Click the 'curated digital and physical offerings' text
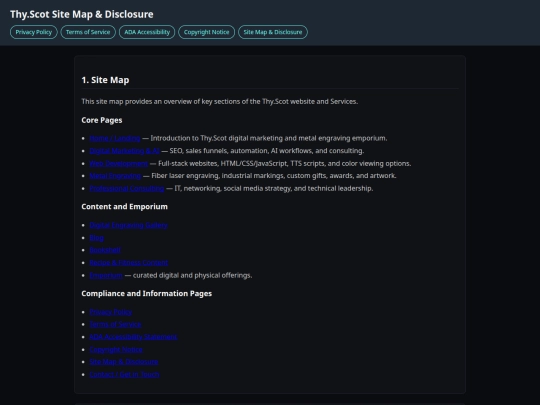The width and height of the screenshot is (540, 405). pyautogui.click(x=193, y=276)
